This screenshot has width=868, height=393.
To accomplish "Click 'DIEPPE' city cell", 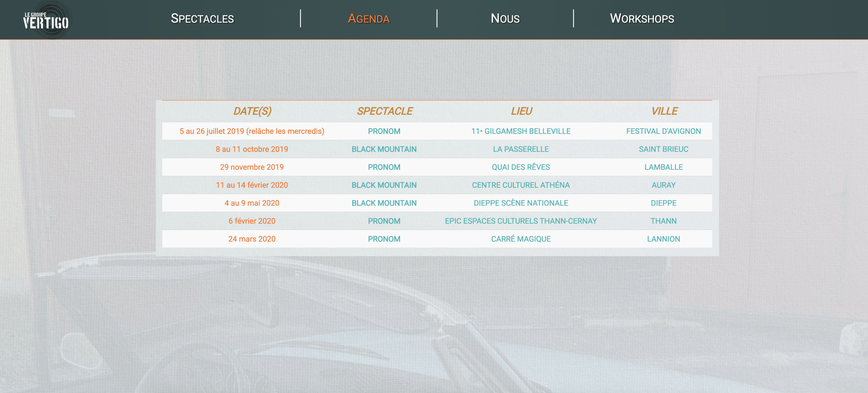I will coord(664,203).
